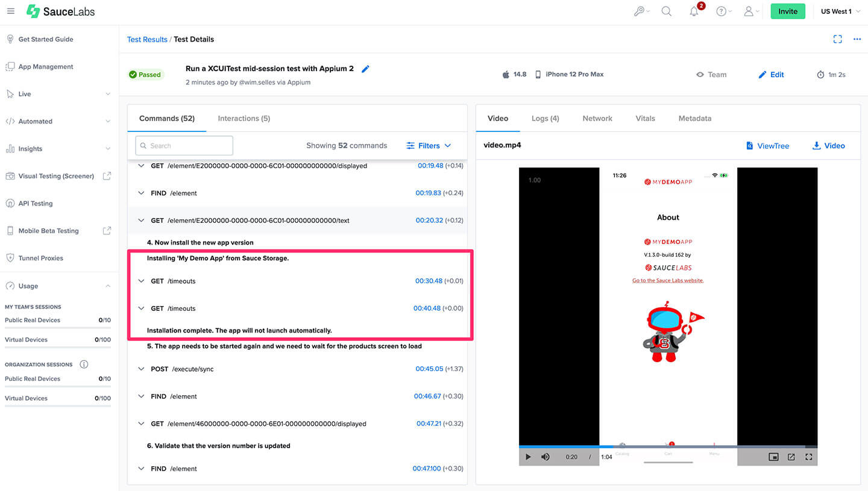Image resolution: width=868 pixels, height=491 pixels.
Task: Mute the video volume
Action: (x=546, y=457)
